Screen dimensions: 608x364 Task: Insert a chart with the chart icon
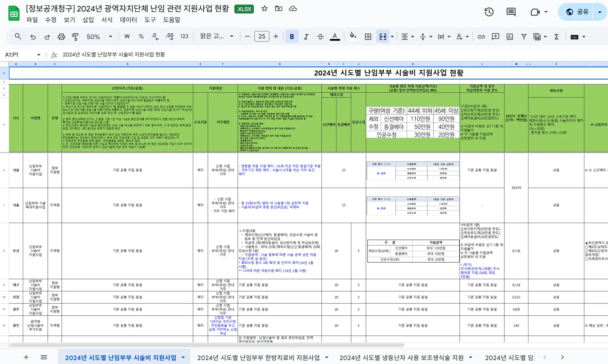click(x=509, y=37)
